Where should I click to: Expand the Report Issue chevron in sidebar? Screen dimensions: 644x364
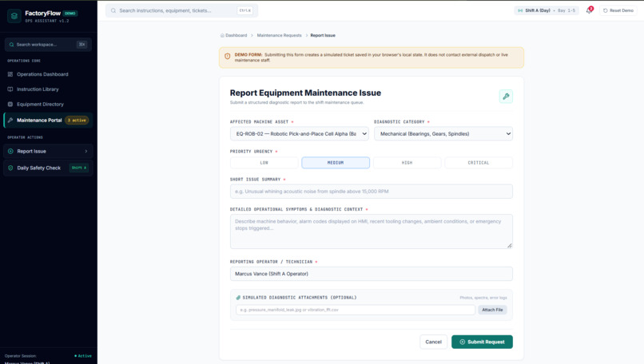pyautogui.click(x=85, y=151)
